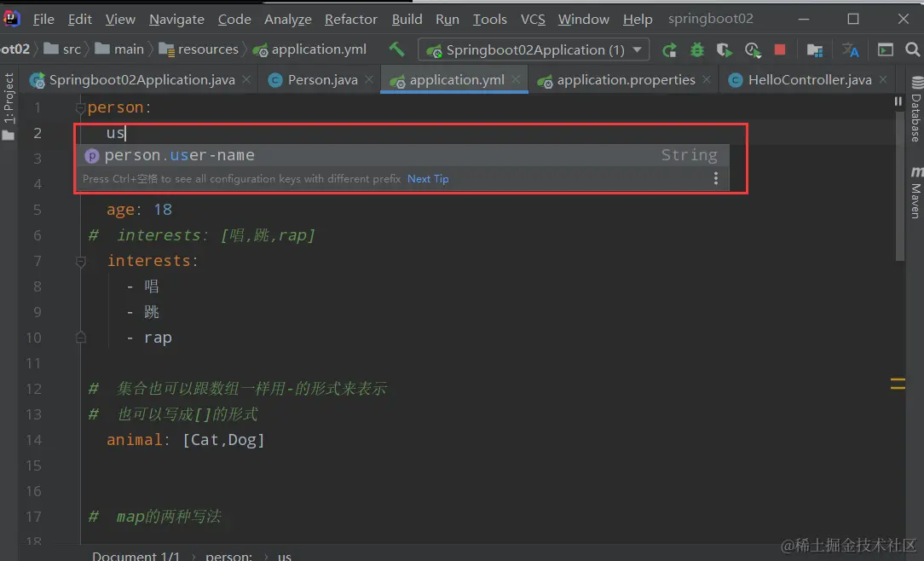
Task: Switch to Springboot02Application.java tab
Action: tap(141, 79)
